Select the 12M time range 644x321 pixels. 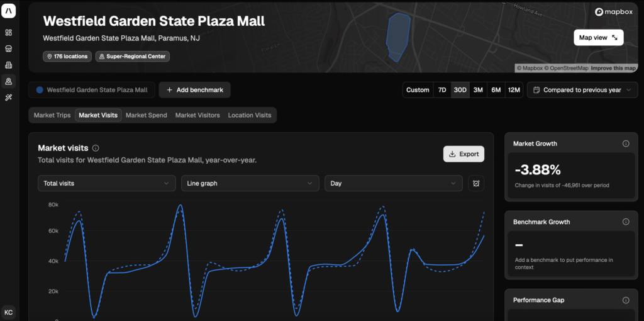[x=513, y=89]
